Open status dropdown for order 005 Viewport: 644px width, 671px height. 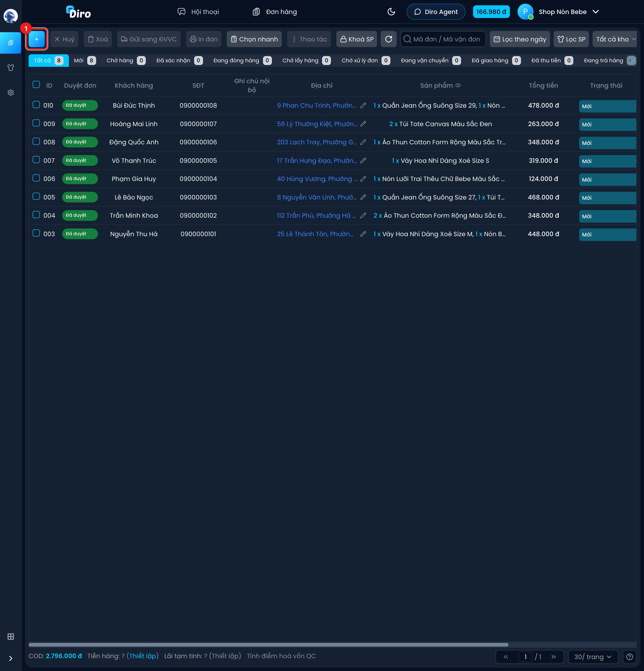click(607, 198)
